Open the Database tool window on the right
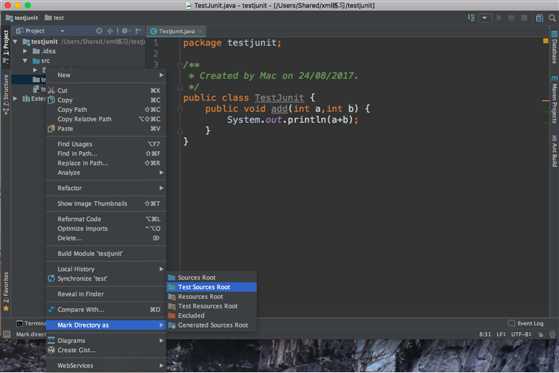Viewport: 559px width, 373px height. coord(554,47)
